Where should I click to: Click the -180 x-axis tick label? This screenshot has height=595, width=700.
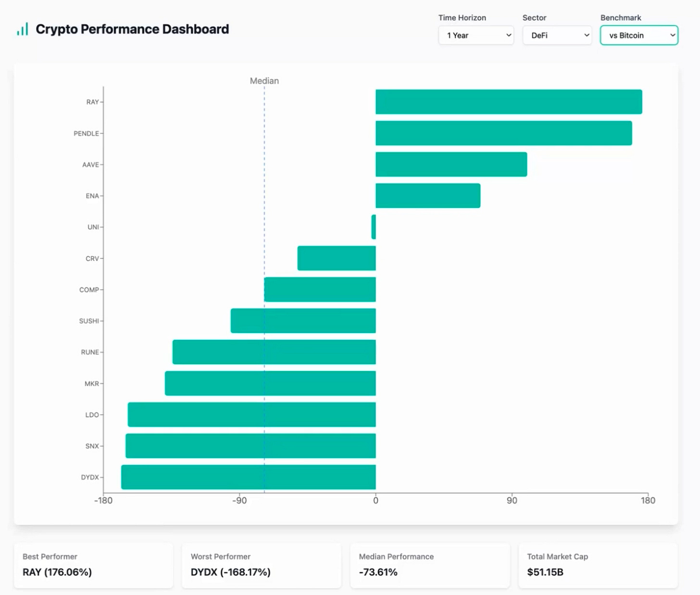pos(103,500)
